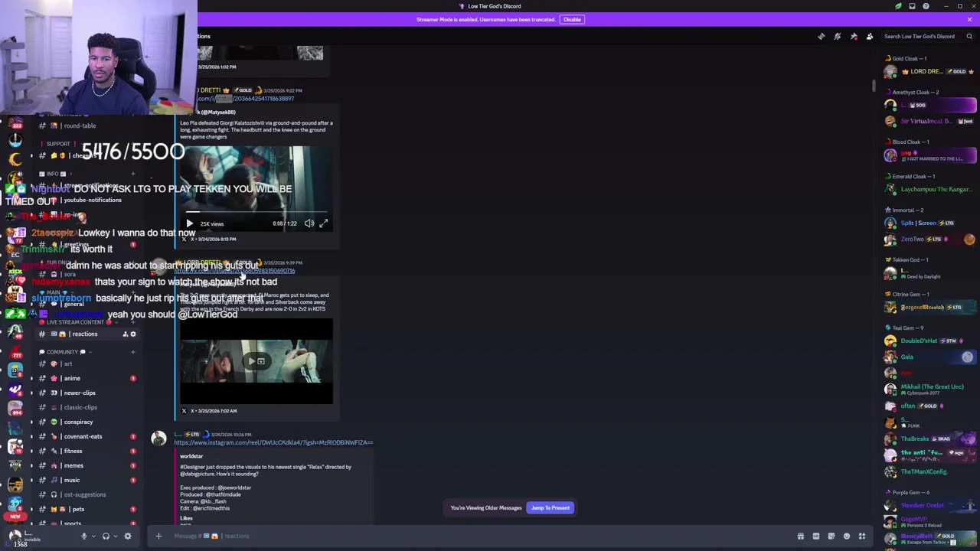Open the covenant-eats channel

[x=87, y=436]
